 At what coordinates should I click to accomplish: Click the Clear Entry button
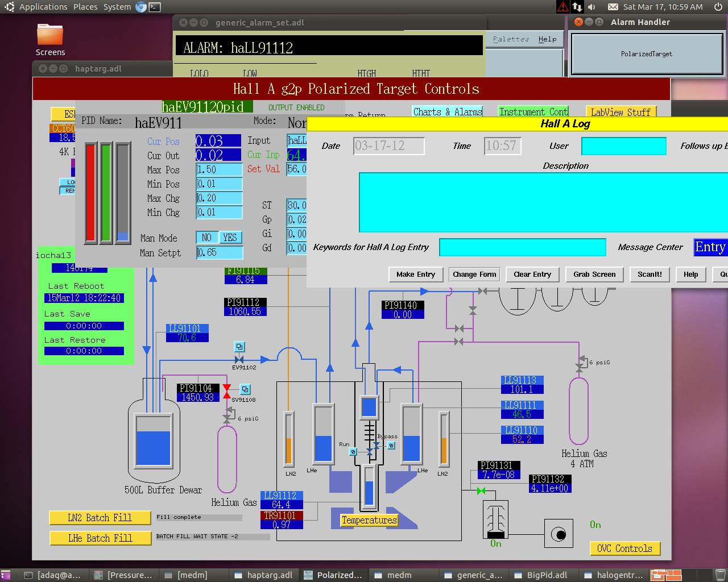pos(532,275)
